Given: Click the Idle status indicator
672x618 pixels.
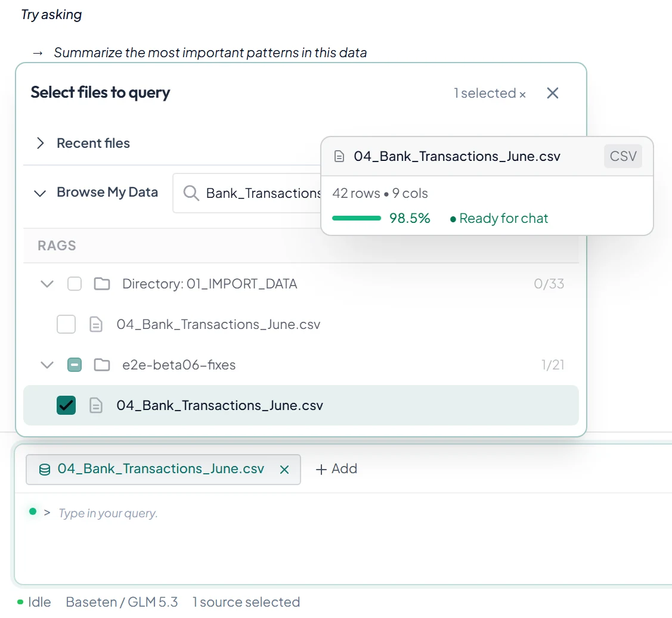Looking at the screenshot, I should (34, 602).
